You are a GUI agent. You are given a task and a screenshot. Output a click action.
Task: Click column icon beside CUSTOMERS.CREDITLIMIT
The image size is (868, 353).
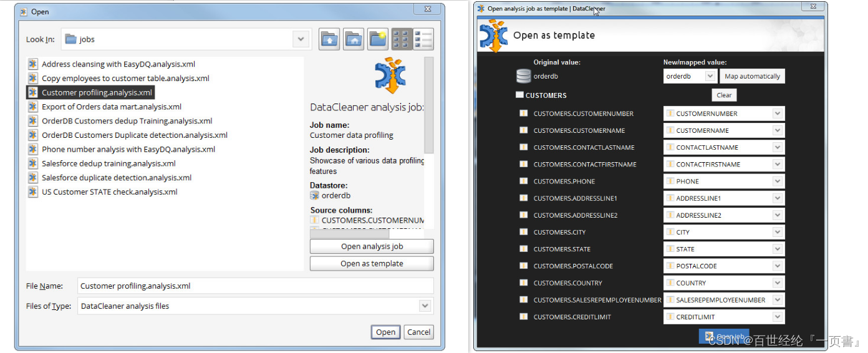pyautogui.click(x=524, y=317)
